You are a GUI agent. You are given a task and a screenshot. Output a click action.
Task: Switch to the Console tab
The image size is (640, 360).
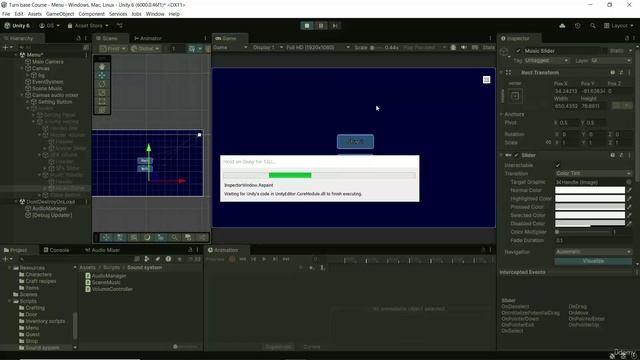pos(56,250)
